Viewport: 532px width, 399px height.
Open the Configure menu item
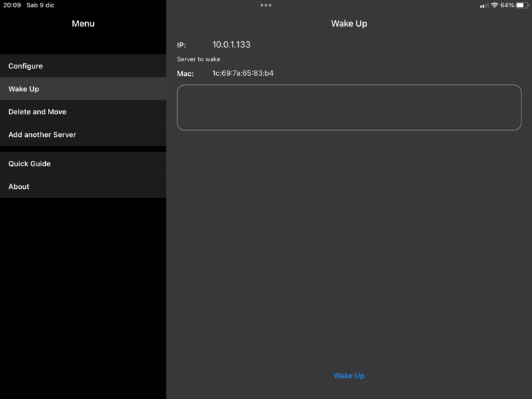coord(25,66)
